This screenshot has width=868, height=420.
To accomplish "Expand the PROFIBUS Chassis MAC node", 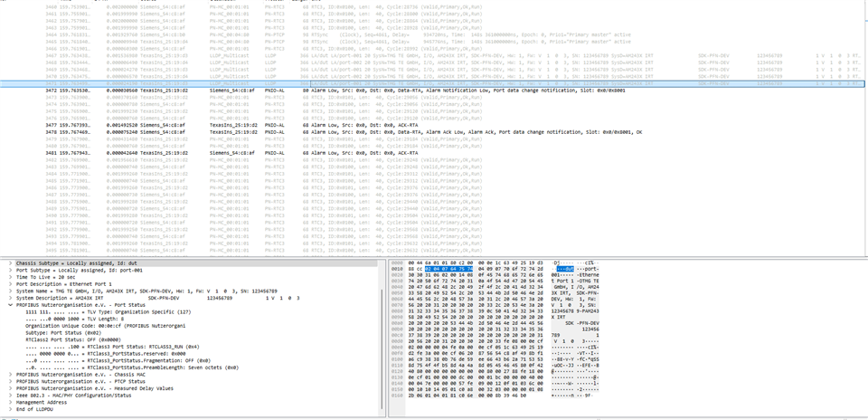I will 11,375.
